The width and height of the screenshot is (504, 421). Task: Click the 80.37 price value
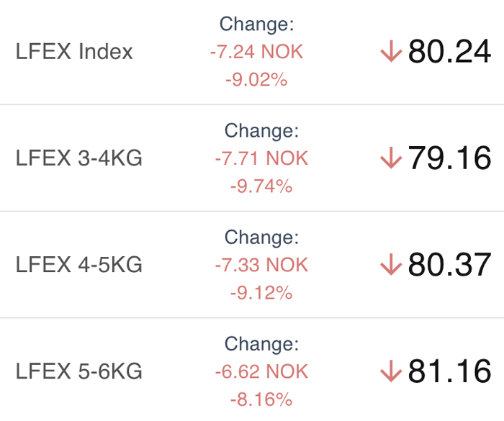[x=449, y=265]
